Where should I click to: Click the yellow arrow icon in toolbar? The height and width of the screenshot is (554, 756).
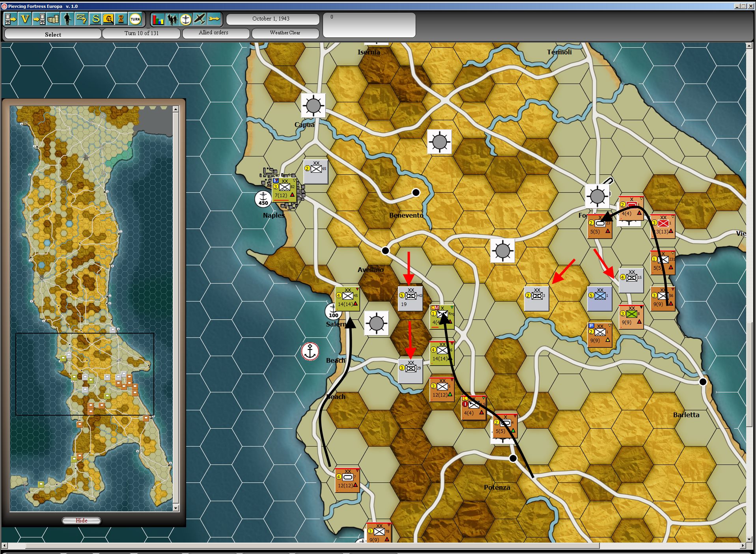pyautogui.click(x=214, y=19)
